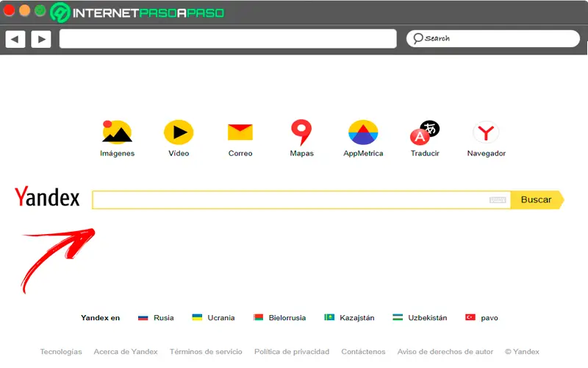Open Aviso de derechos de autor link
The height and width of the screenshot is (368, 588).
[445, 352]
